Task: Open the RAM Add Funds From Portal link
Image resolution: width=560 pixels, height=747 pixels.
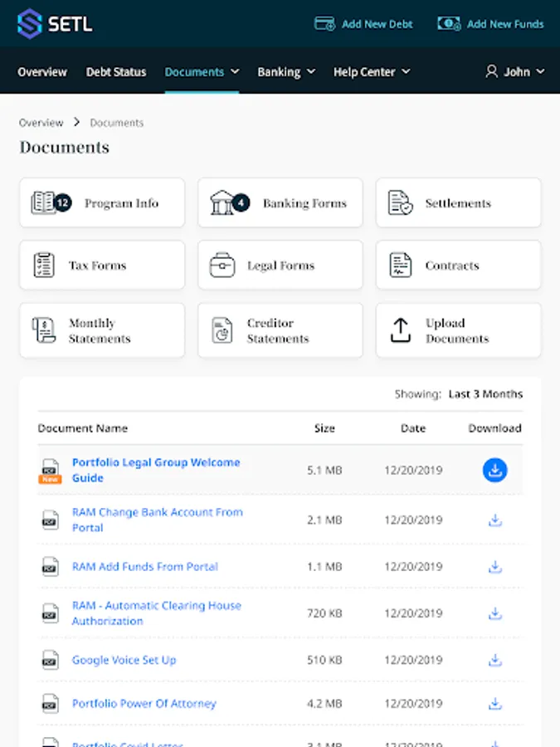Action: coord(144,567)
